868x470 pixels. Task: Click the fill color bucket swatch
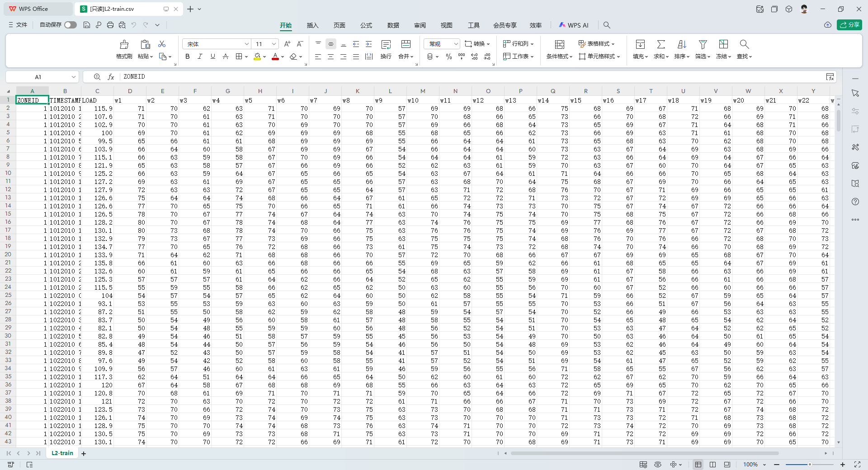(x=257, y=56)
